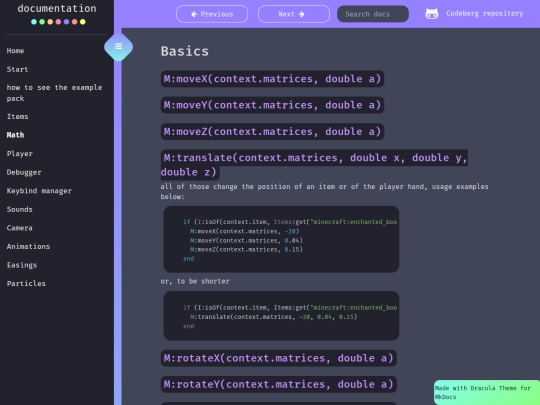Focus the Search docs field
Image resolution: width=540 pixels, height=405 pixels.
coord(373,14)
